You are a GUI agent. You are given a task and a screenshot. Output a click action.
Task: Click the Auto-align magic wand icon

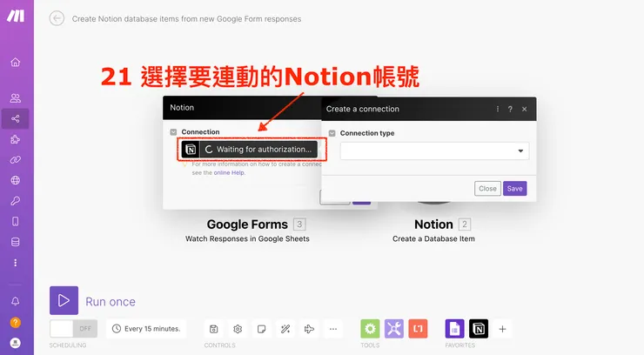(285, 329)
